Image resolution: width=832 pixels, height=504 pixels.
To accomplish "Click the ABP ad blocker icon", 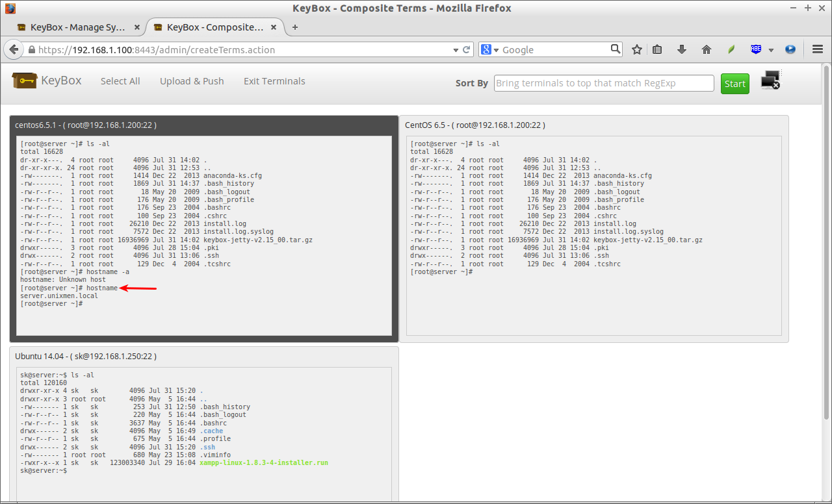I will pos(756,49).
